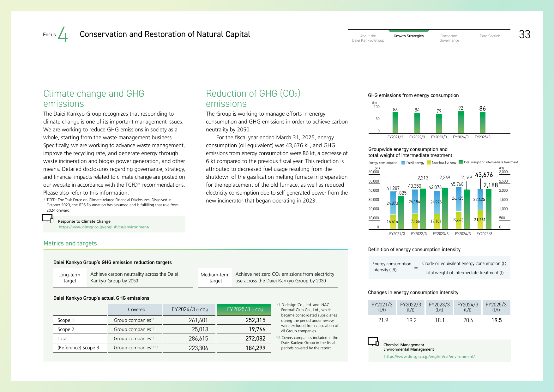Click the Climate change and GHG emissions heading
The width and height of the screenshot is (554, 392).
[94, 99]
